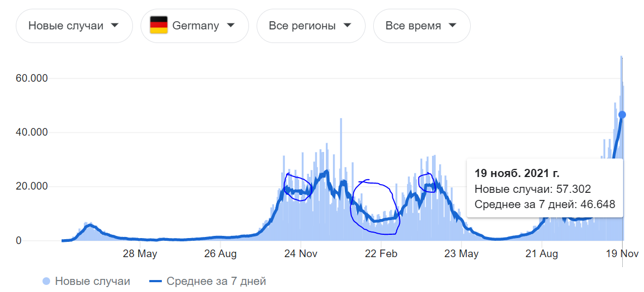The height and width of the screenshot is (292, 644).
Task: Expand the Все регионы dropdown arrow
Action: point(347,25)
